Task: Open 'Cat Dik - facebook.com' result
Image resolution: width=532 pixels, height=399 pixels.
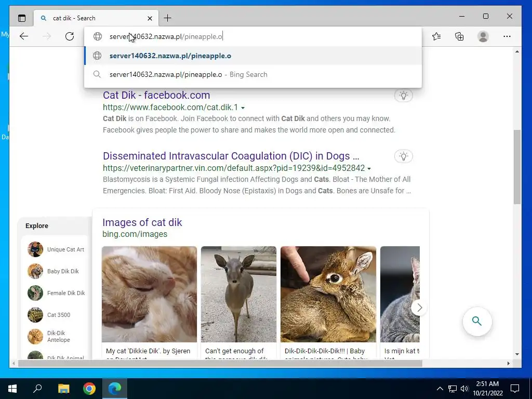Action: pyautogui.click(x=156, y=95)
